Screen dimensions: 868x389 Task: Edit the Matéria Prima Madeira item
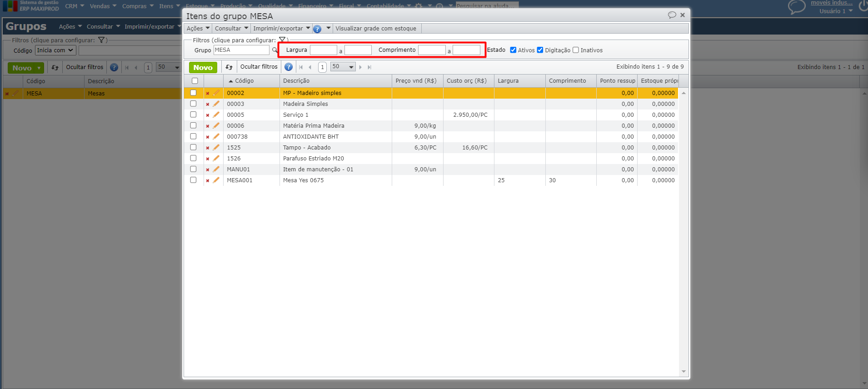(x=216, y=125)
